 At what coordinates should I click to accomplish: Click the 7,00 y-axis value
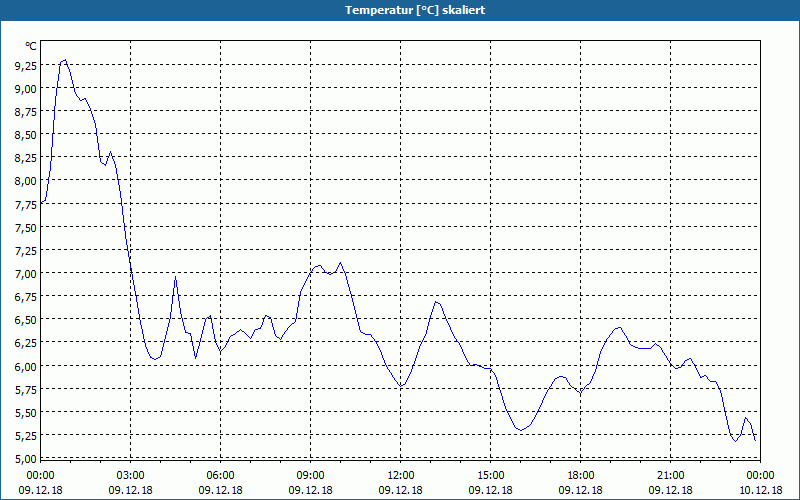[26, 273]
